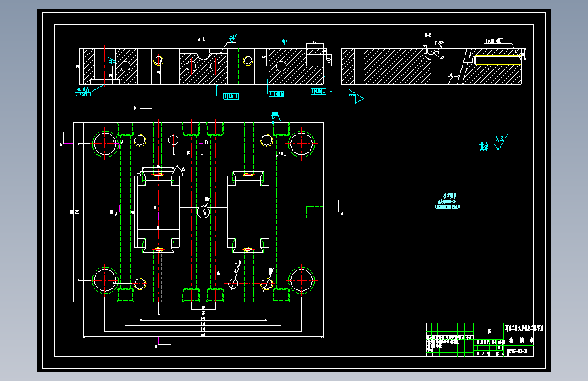The height and width of the screenshot is (381, 588).
Task: Pick the bottom-right guide hole circle in plan view
Action: (x=302, y=280)
